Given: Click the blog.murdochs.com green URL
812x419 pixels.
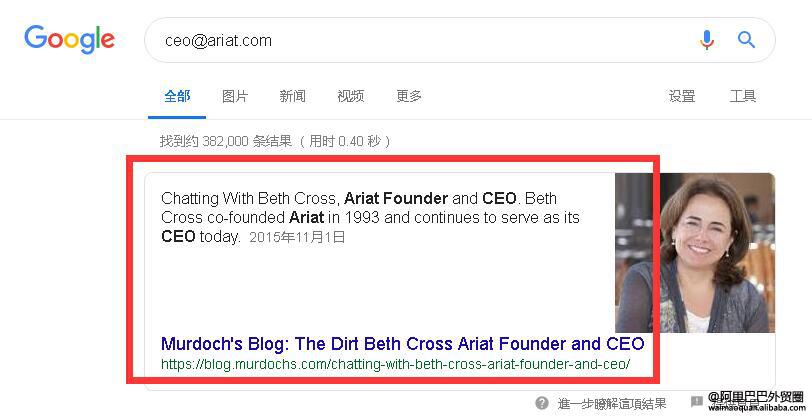Looking at the screenshot, I should [x=395, y=365].
